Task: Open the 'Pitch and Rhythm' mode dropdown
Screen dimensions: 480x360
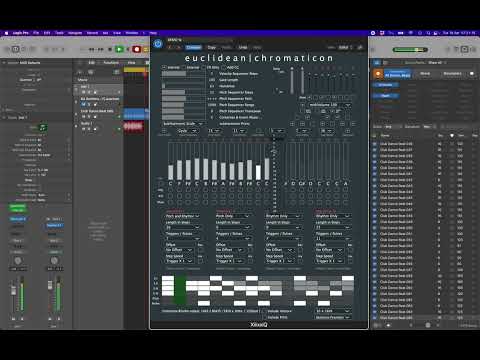Action: (x=183, y=216)
